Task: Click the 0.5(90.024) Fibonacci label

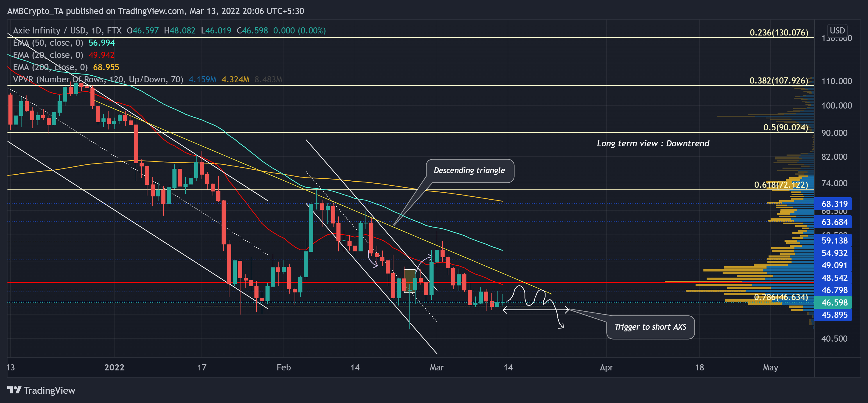Action: tap(785, 127)
